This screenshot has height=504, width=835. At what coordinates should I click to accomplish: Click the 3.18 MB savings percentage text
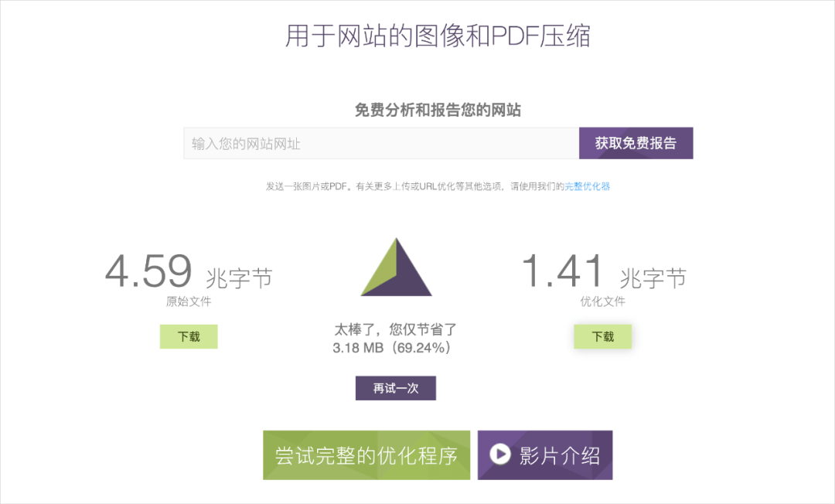(x=395, y=349)
